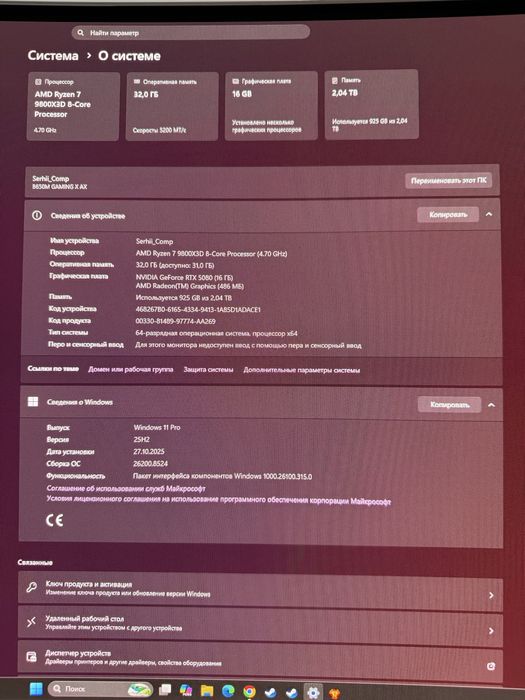Screen dimensions: 525x700
Task: Click the remote desktop icon
Action: click(x=31, y=622)
